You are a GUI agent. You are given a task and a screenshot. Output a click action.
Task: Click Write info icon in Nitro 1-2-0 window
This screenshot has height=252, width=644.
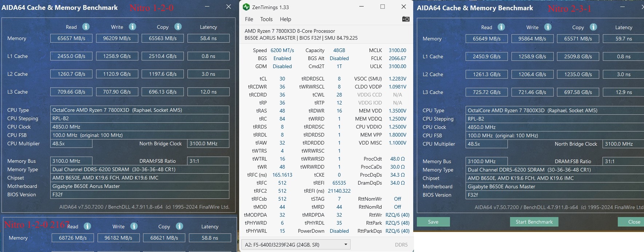(133, 27)
